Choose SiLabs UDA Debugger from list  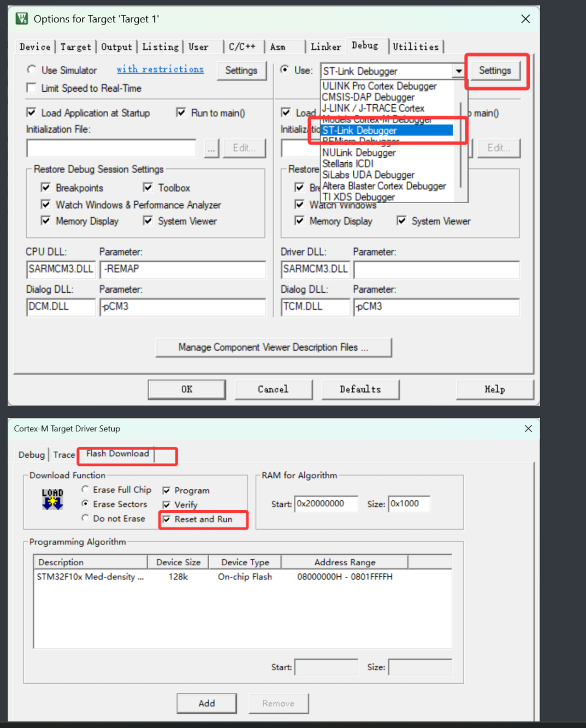click(368, 175)
